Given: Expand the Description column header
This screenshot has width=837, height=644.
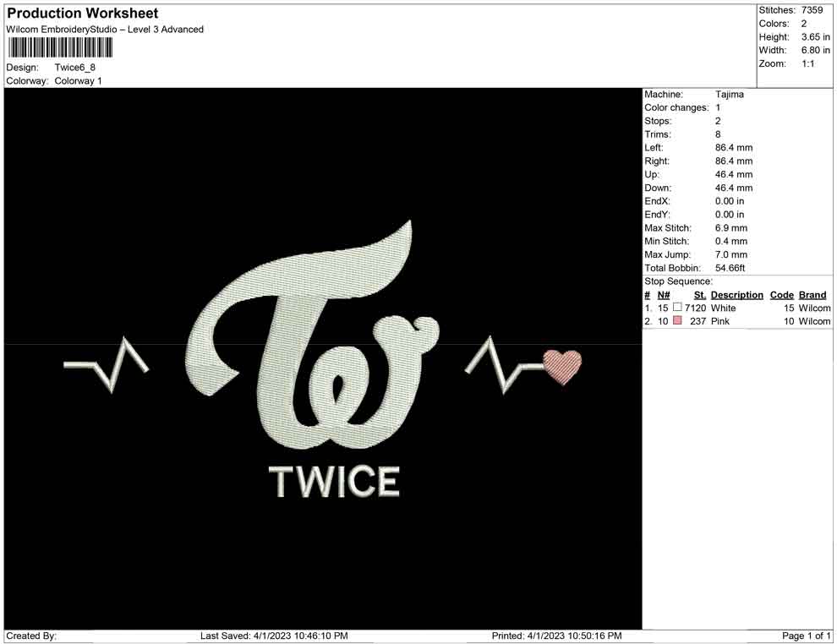Looking at the screenshot, I should 736,294.
